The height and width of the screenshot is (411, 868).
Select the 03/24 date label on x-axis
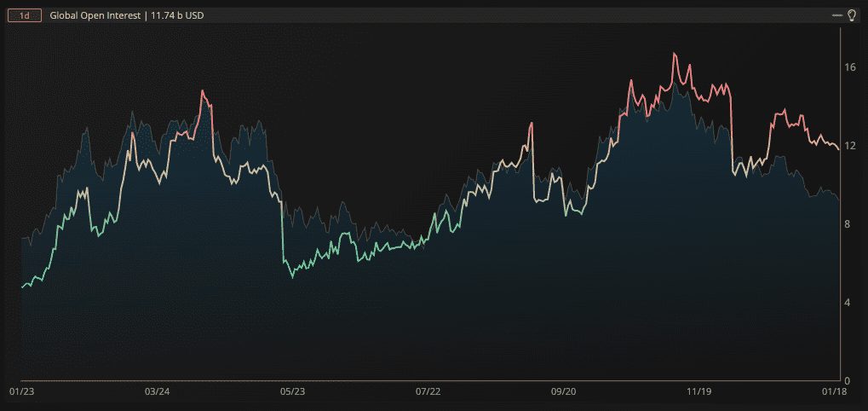point(157,391)
